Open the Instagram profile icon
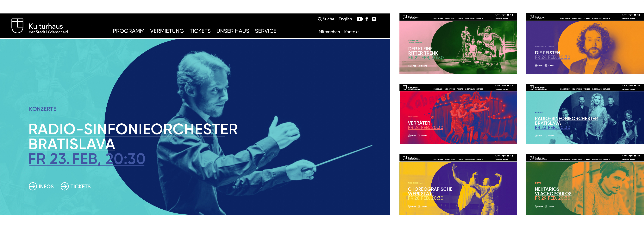This screenshot has width=644, height=234. [374, 19]
